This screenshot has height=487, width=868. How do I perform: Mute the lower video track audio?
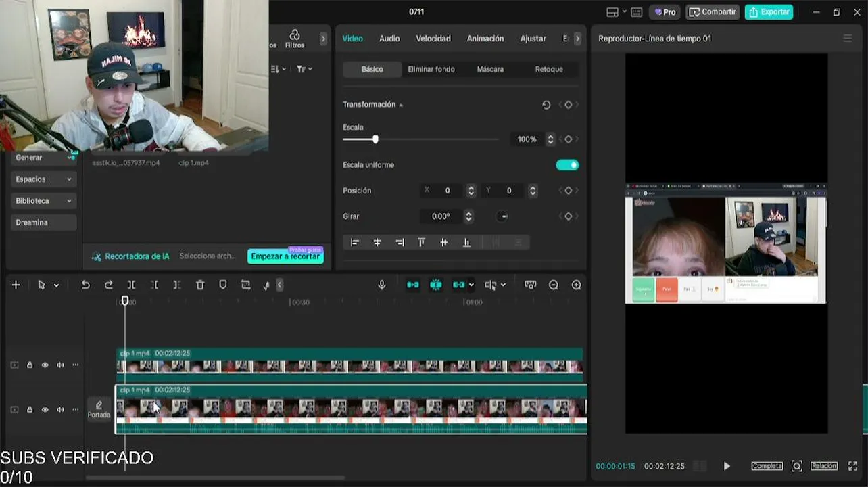60,410
